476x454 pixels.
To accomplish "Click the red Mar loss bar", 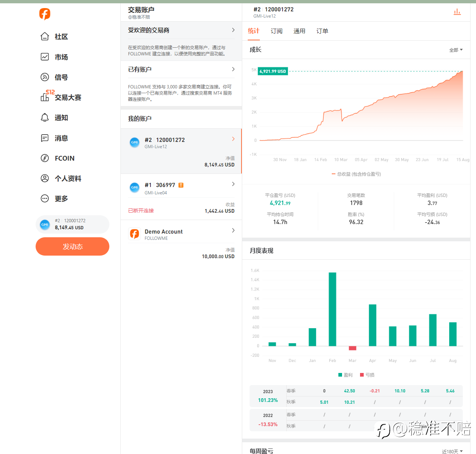I will click(x=352, y=348).
